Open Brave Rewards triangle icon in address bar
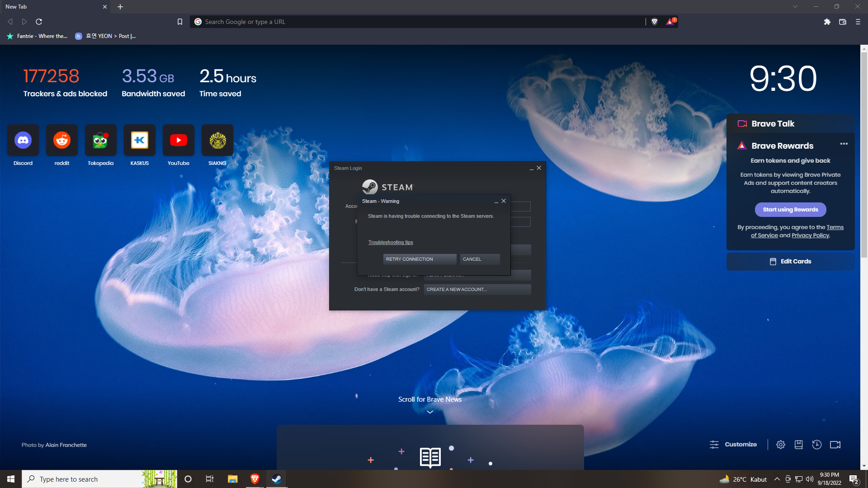This screenshot has height=488, width=868. [x=670, y=21]
